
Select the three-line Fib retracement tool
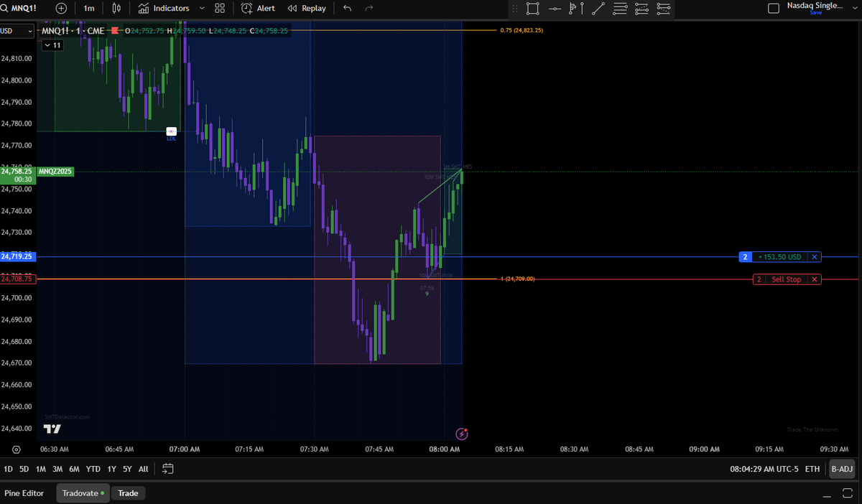coord(621,9)
